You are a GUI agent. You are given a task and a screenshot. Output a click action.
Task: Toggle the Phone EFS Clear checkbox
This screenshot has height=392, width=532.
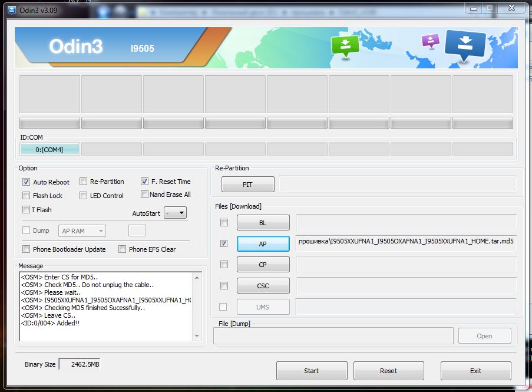pos(123,249)
